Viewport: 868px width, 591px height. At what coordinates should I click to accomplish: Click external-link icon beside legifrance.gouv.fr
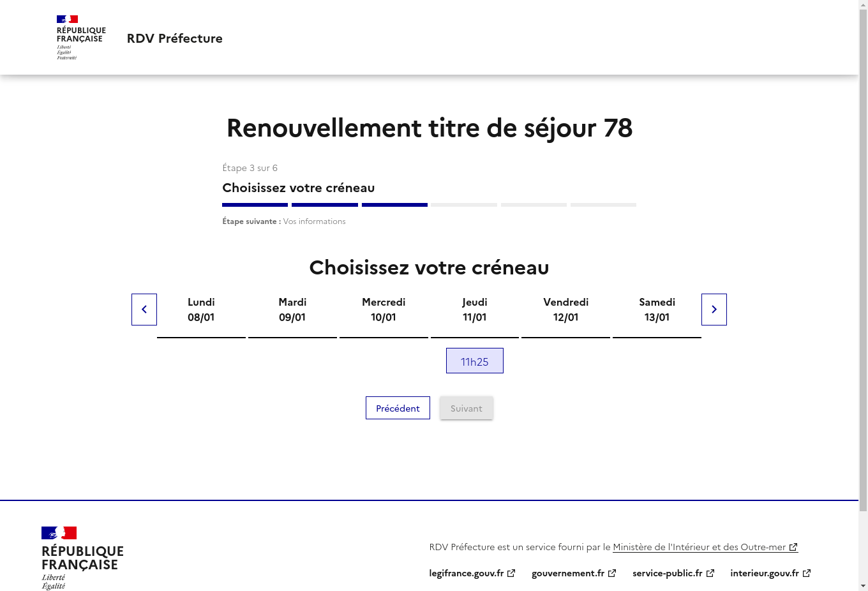[x=511, y=573]
